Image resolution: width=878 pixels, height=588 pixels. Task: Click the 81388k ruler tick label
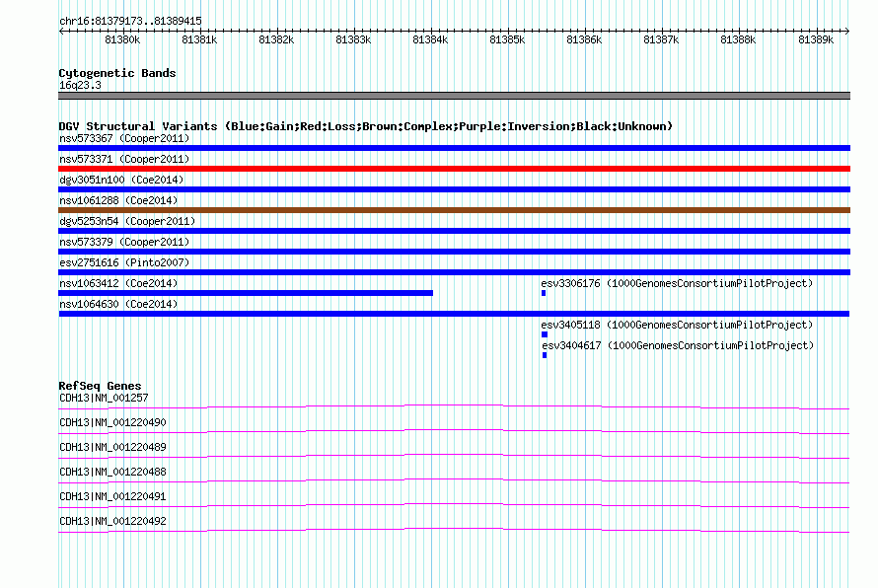coord(738,39)
